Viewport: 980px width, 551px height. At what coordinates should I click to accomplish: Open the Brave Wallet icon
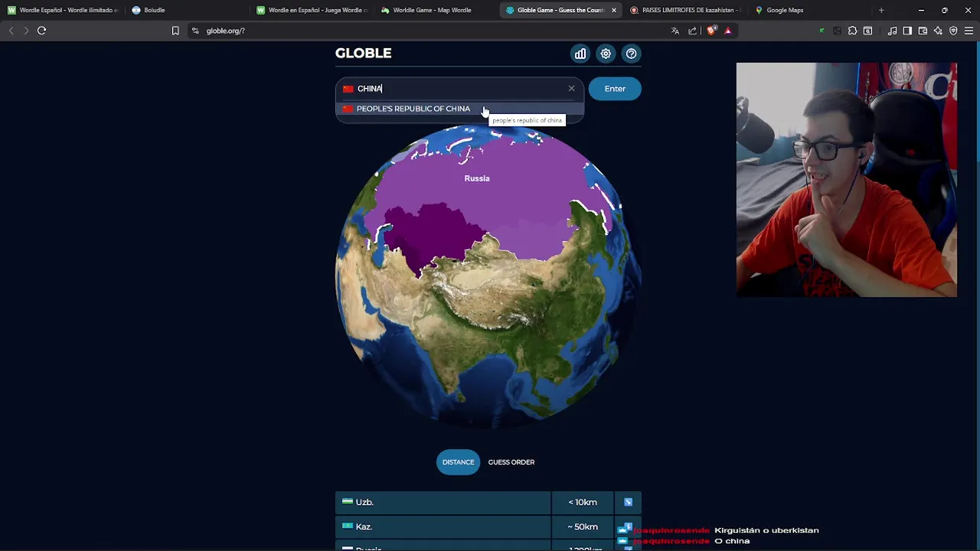(923, 31)
